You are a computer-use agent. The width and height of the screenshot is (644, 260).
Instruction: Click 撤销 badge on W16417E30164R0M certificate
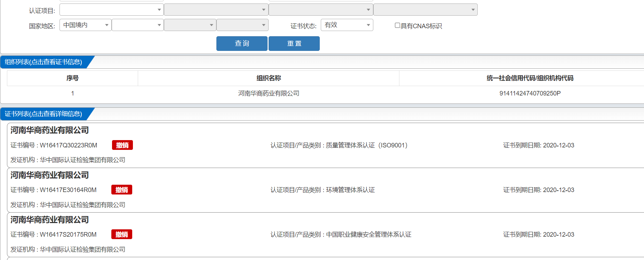click(121, 190)
